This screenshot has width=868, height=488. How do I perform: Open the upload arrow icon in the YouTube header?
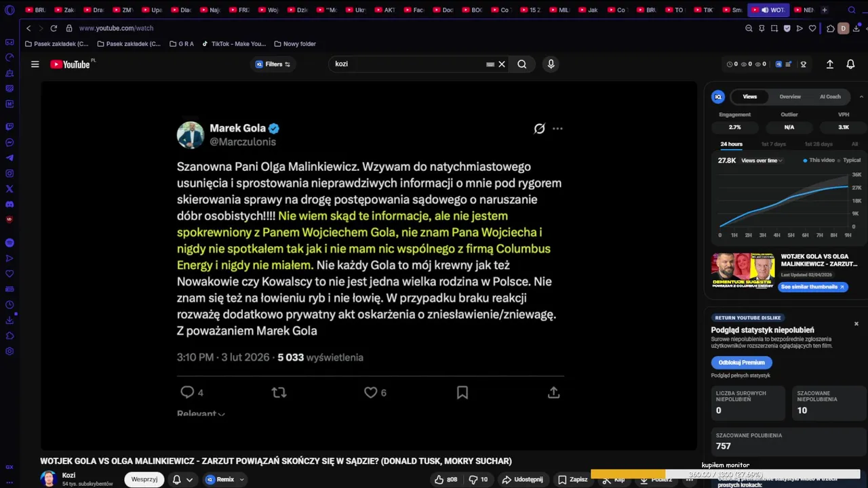[829, 64]
